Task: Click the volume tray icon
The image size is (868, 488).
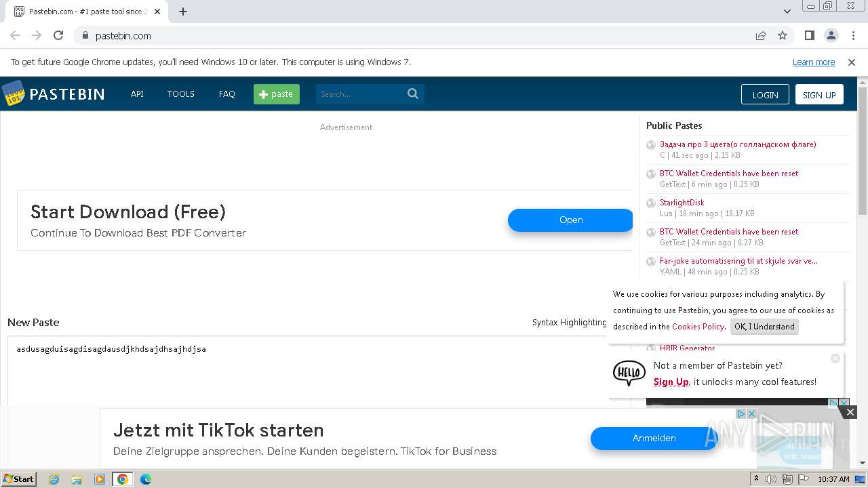Action: coord(771,479)
